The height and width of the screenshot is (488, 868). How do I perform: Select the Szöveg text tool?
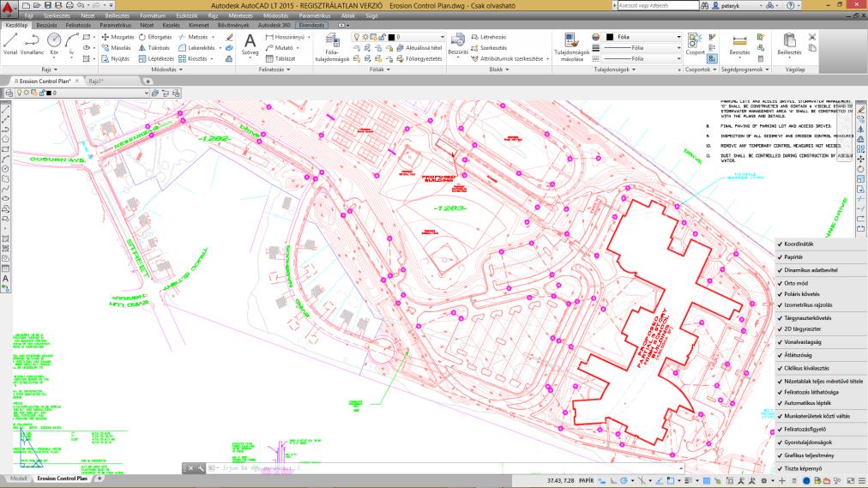(x=250, y=45)
